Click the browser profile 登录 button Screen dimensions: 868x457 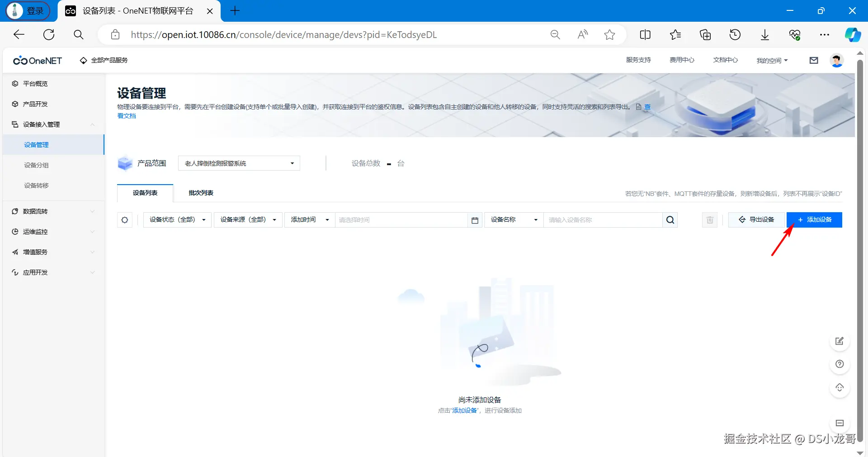[28, 11]
